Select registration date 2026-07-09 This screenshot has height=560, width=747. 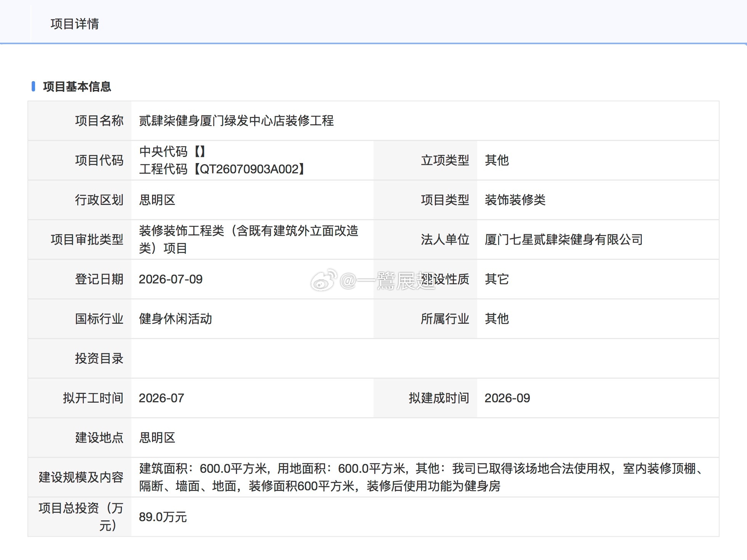[171, 279]
